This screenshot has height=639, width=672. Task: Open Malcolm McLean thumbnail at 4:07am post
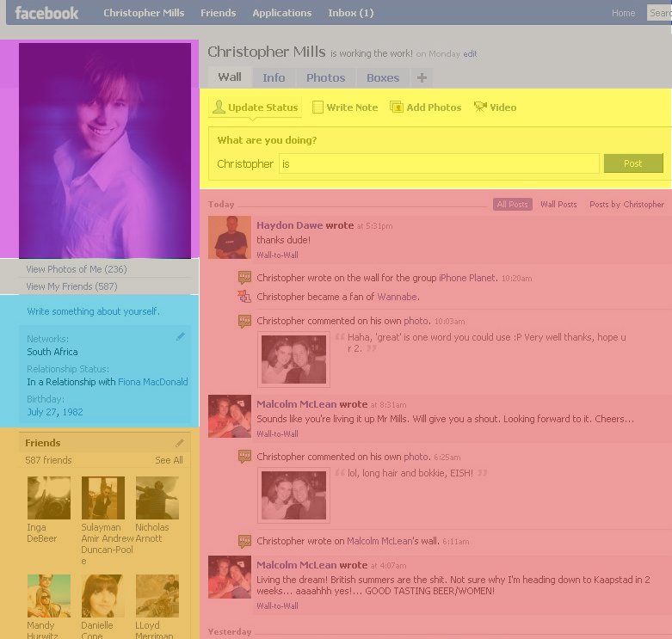point(230,577)
